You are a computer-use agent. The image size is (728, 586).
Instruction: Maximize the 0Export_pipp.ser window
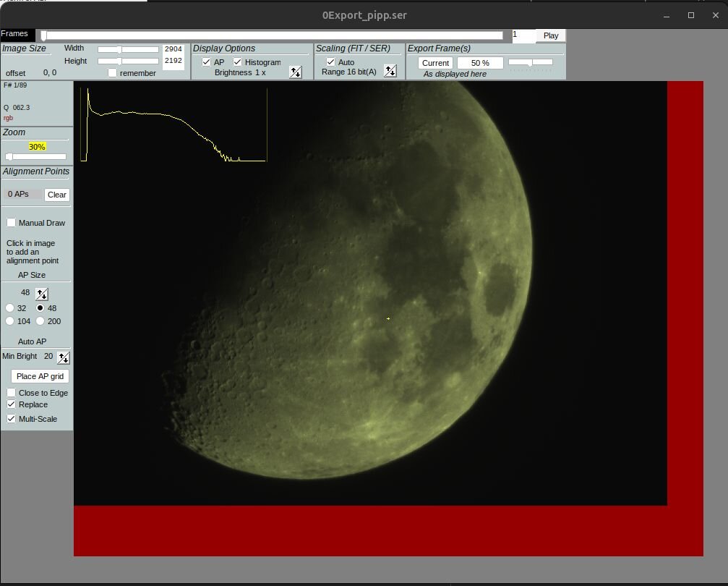pyautogui.click(x=691, y=15)
